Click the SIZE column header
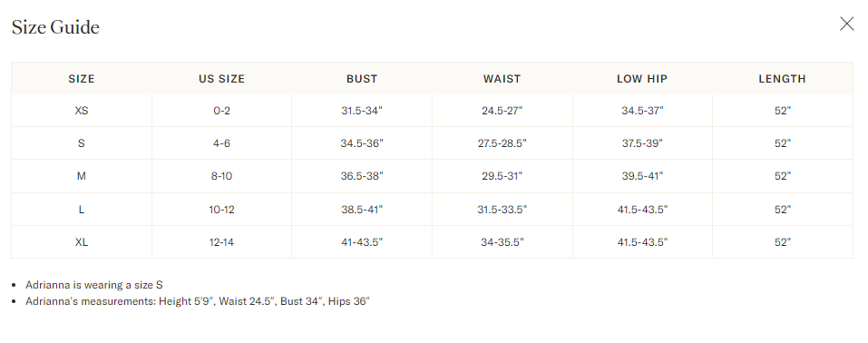 coord(82,79)
